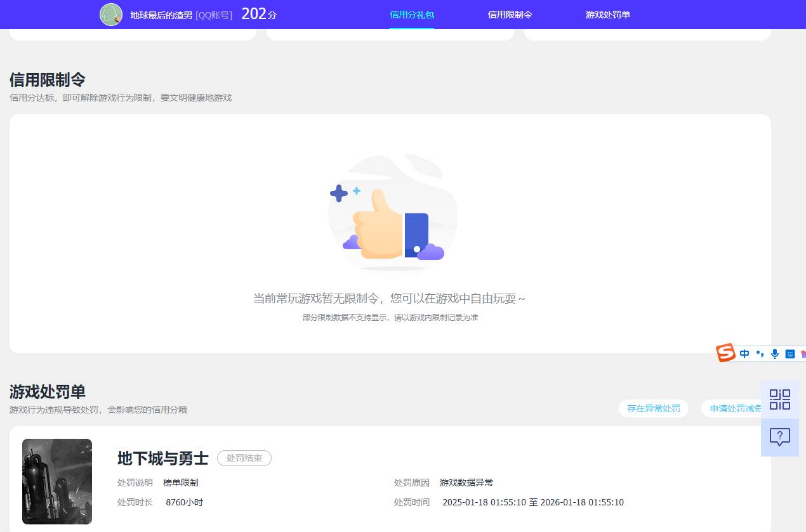Click the 处罚结束 status badge

(244, 458)
